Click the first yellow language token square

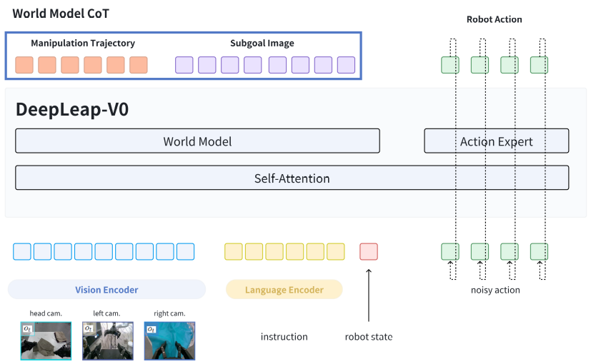[x=234, y=251]
